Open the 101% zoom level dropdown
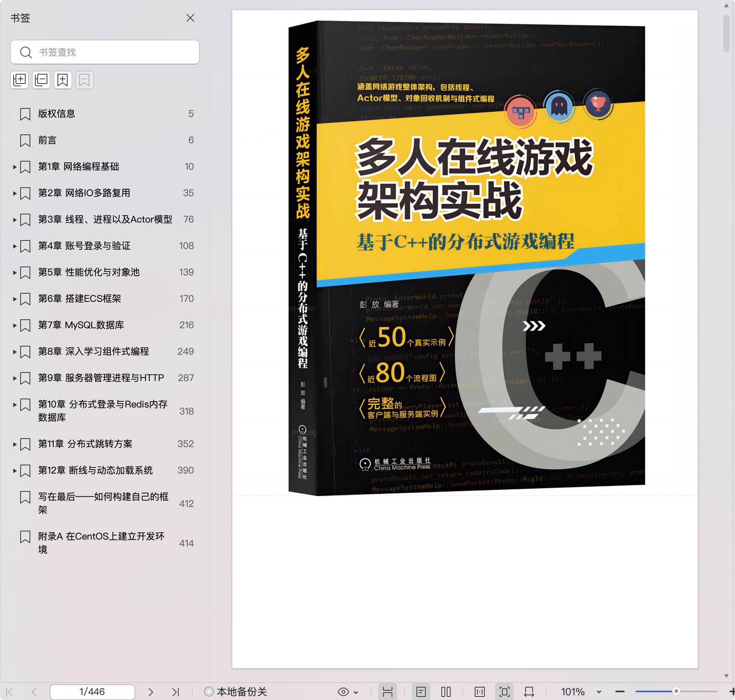 tap(599, 692)
